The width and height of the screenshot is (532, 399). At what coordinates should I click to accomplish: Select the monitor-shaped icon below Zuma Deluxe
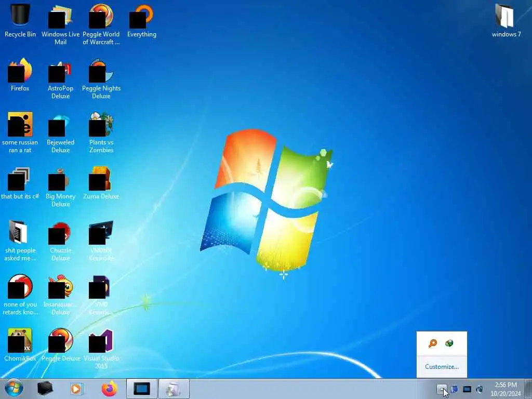[x=101, y=240]
